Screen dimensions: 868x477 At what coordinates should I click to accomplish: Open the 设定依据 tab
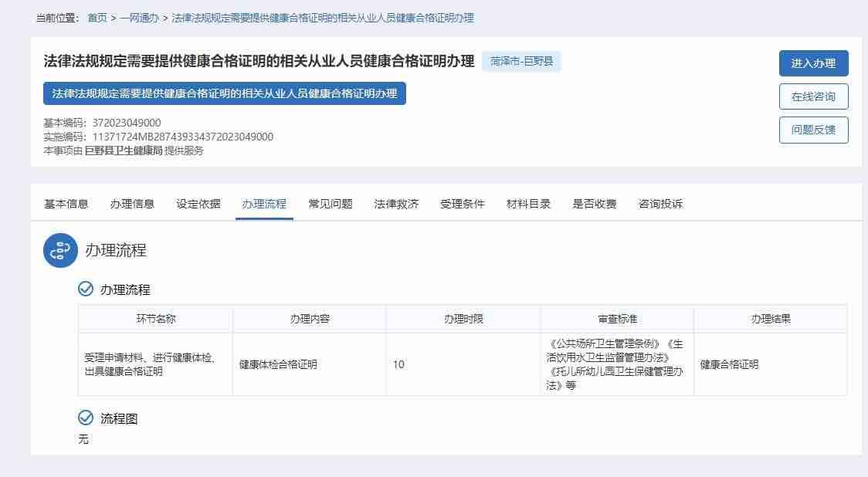click(198, 204)
